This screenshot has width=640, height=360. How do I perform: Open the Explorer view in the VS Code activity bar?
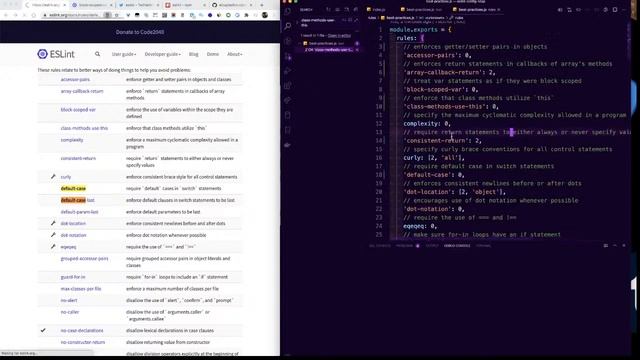[288, 11]
